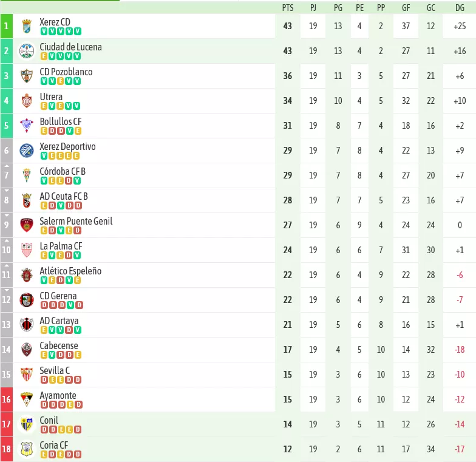The image size is (476, 462).
Task: Select the AD Cartaya crest
Action: click(x=27, y=325)
